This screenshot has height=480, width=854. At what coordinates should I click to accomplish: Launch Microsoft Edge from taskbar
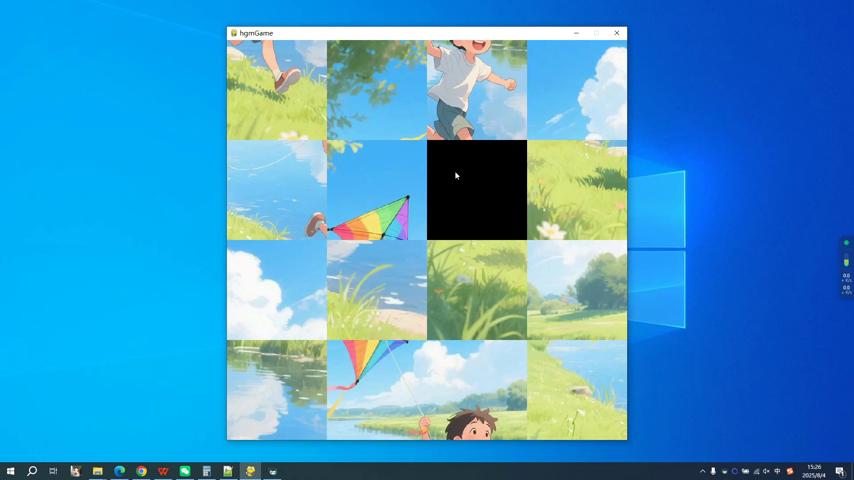pos(119,471)
